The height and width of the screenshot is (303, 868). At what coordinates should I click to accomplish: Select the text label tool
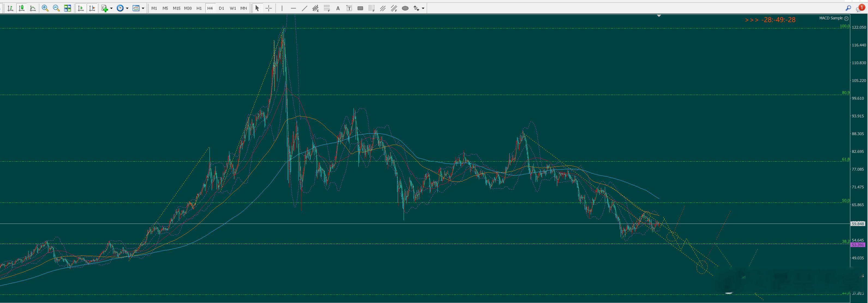point(349,8)
